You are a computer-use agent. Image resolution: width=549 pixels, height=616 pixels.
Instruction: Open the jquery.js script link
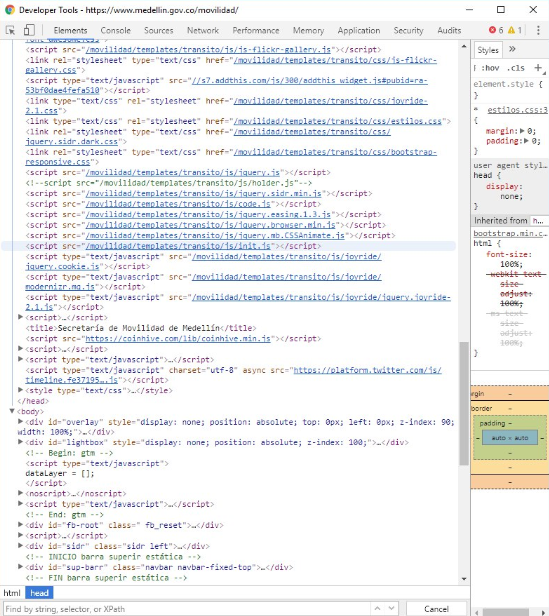coord(183,172)
